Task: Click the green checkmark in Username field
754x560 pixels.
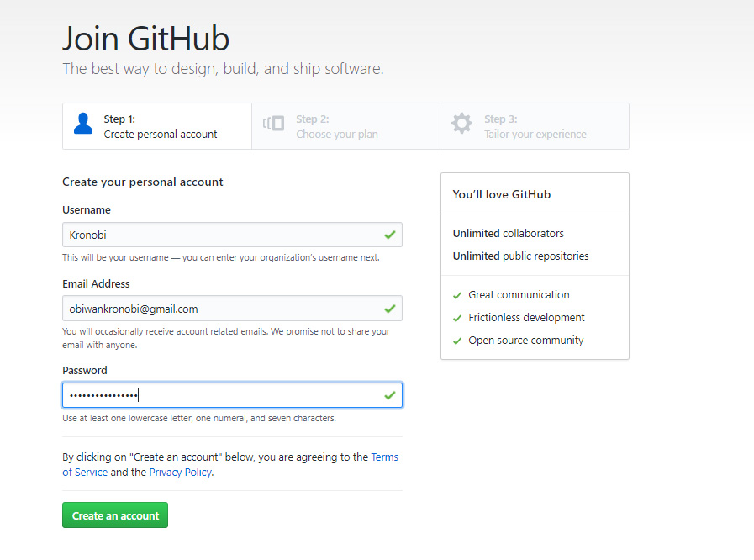Action: coord(389,235)
